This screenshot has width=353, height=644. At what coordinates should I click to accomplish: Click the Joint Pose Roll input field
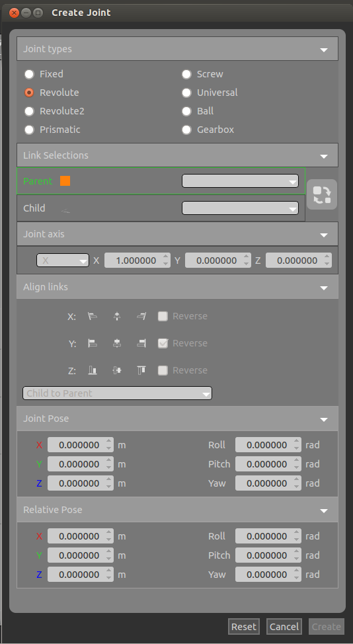(x=268, y=445)
